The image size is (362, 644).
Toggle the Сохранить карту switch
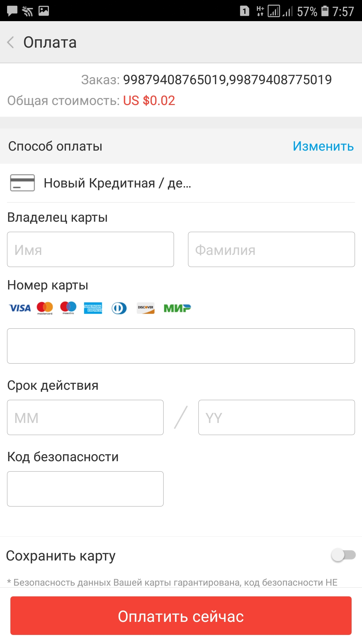click(x=344, y=555)
